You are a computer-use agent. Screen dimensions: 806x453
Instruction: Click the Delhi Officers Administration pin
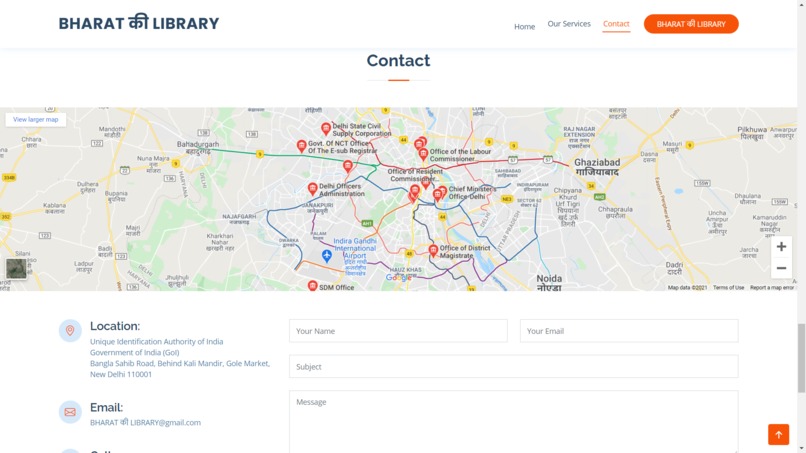[x=312, y=189]
